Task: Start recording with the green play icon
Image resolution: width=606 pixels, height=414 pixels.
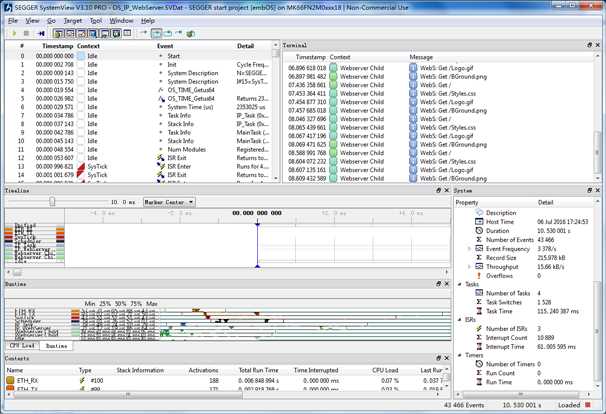Action: (14, 33)
